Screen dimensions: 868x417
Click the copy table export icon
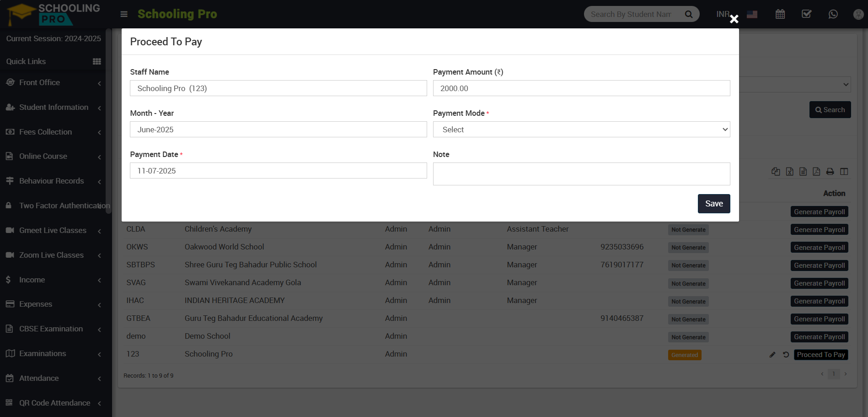point(776,172)
